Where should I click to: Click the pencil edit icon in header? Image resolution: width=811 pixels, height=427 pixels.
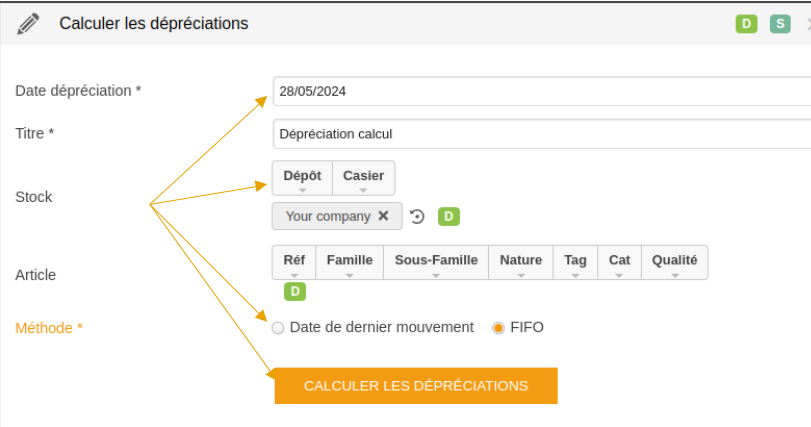(x=28, y=24)
